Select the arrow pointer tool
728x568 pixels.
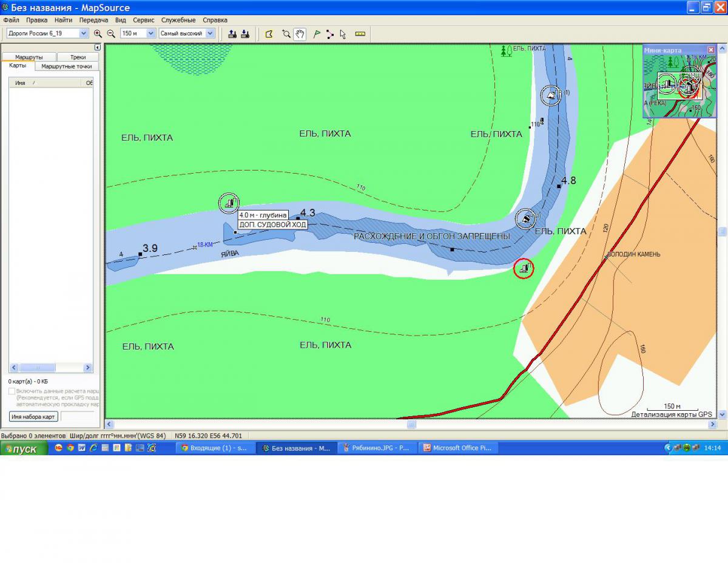343,34
